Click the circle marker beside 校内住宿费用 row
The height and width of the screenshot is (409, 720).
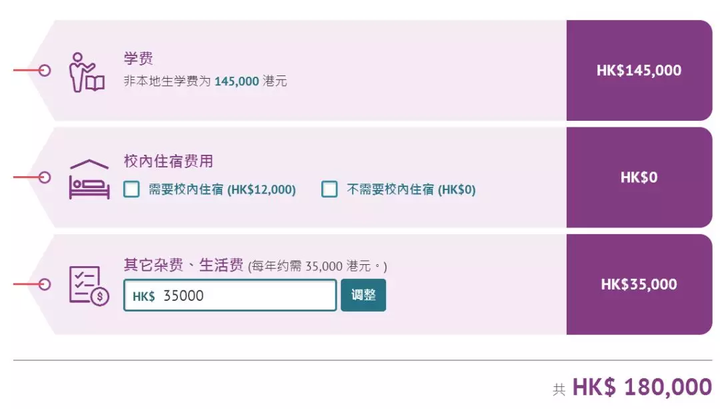tap(45, 177)
